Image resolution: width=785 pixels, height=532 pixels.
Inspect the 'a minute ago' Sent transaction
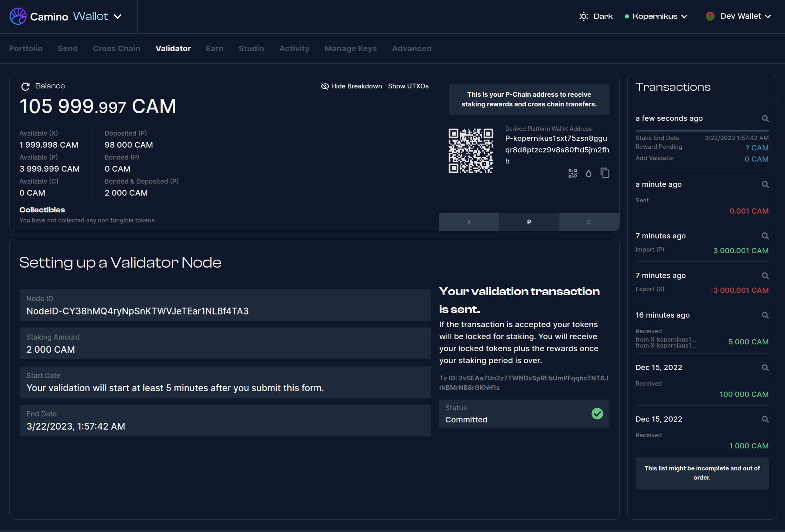pos(765,184)
